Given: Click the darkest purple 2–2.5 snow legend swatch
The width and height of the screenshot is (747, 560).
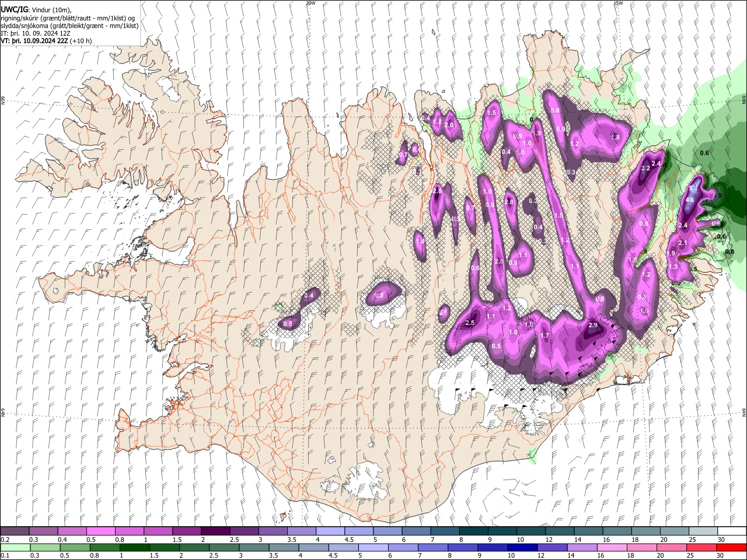Looking at the screenshot, I should 215,531.
